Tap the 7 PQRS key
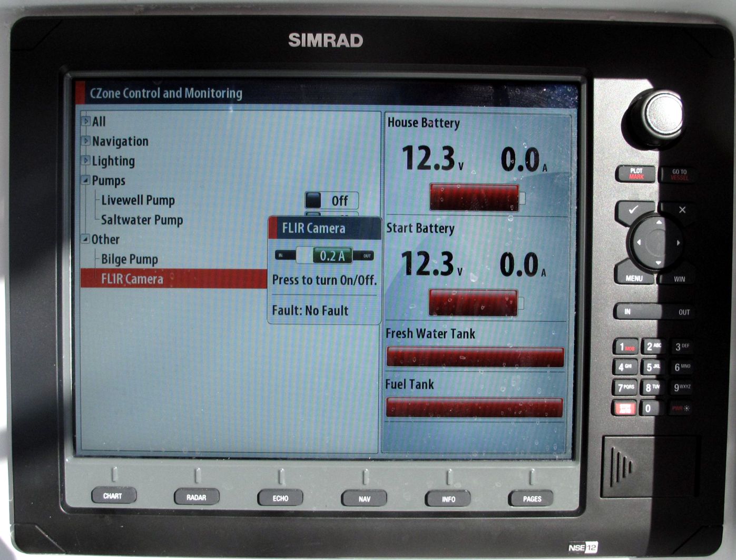 coord(626,388)
